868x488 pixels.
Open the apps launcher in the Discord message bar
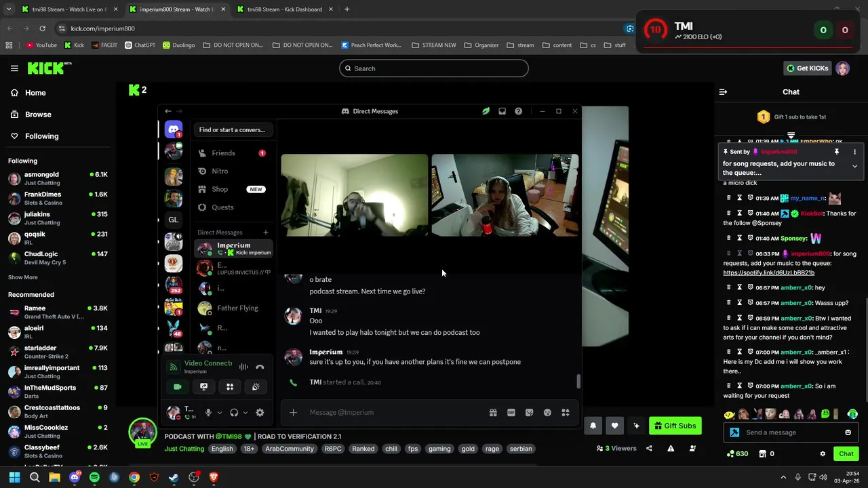(x=565, y=412)
